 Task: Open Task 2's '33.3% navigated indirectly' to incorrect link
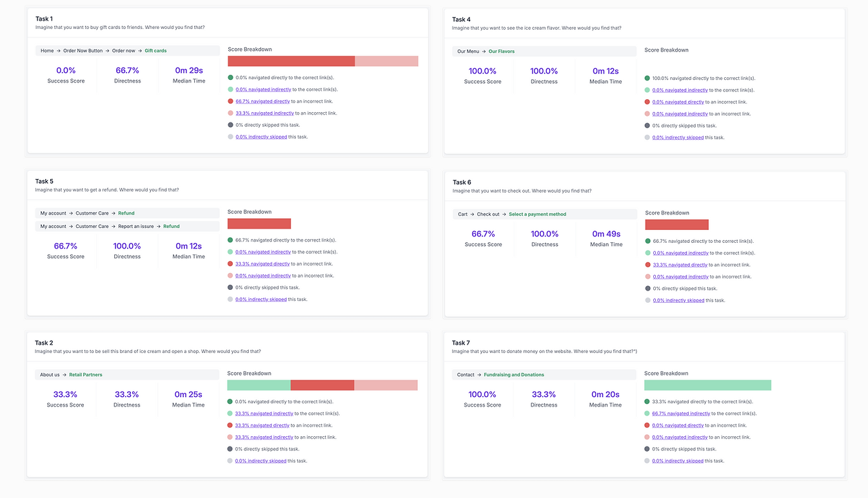264,437
